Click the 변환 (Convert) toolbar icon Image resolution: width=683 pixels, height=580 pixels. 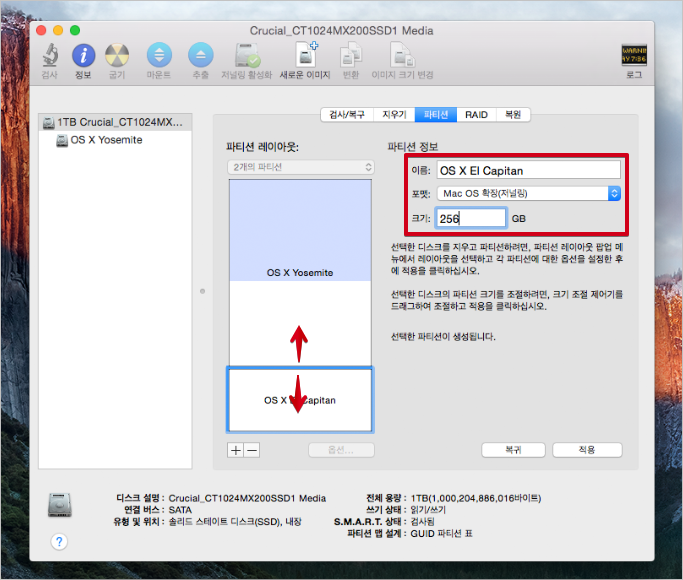351,55
